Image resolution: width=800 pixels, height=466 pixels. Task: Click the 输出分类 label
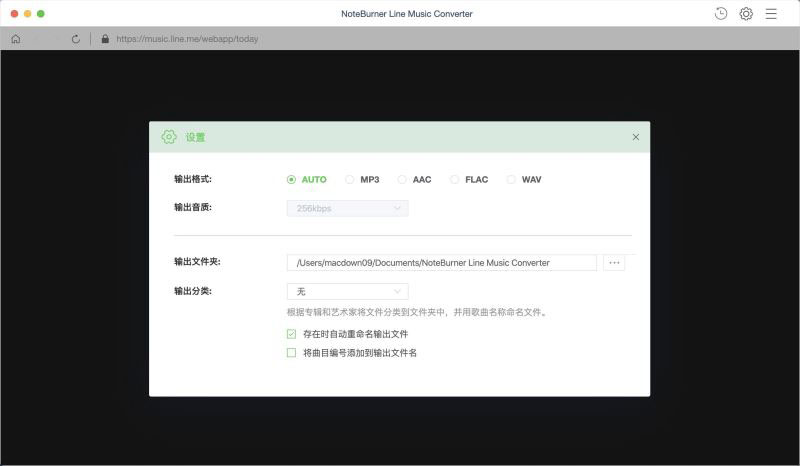click(193, 291)
